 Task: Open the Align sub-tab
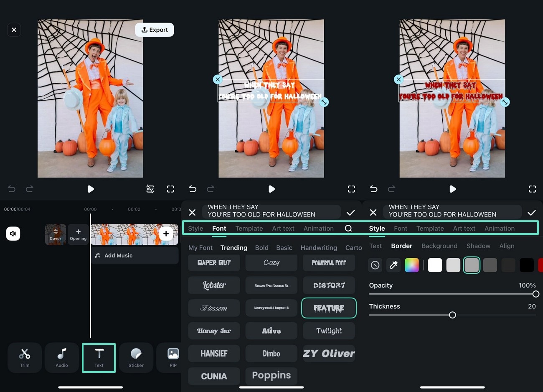(x=507, y=246)
